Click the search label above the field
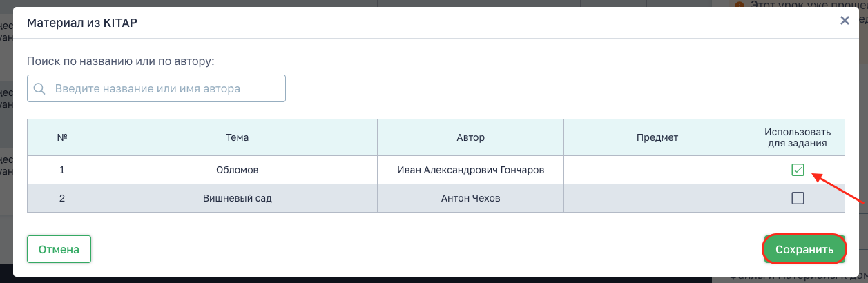The width and height of the screenshot is (868, 283). tap(121, 61)
